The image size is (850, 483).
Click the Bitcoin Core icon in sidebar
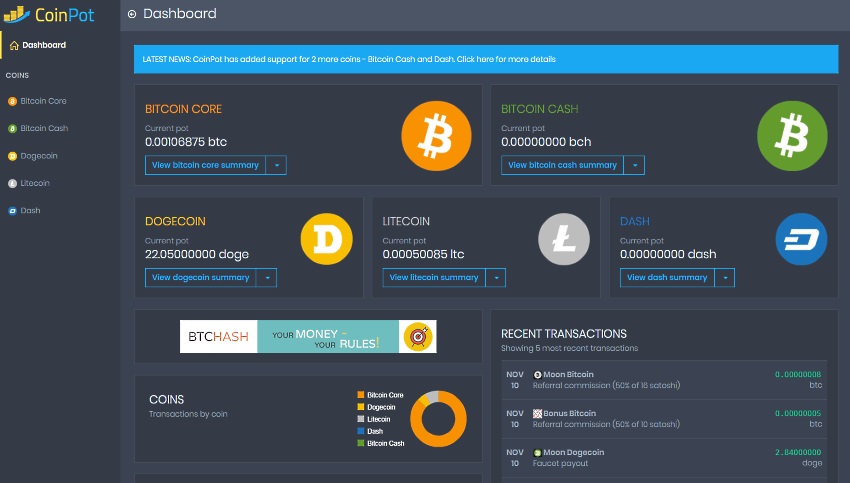coord(12,101)
